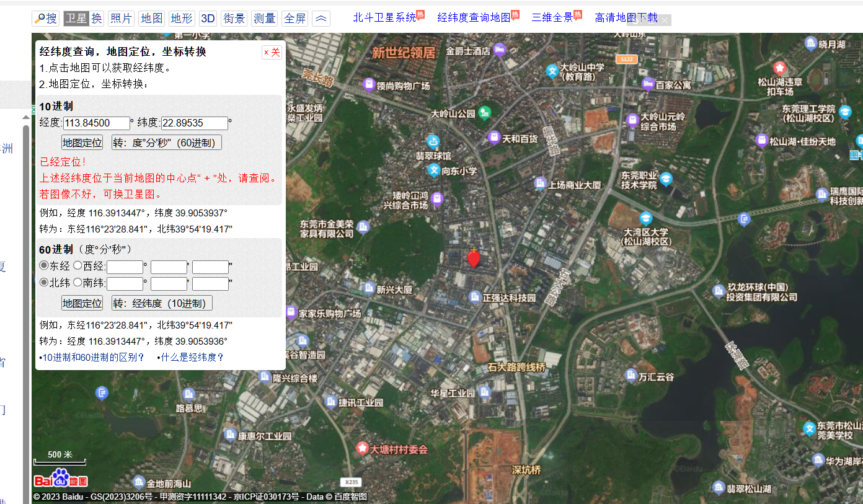Enable the 3D view
Viewport: 863px width, 504px height.
pos(208,19)
